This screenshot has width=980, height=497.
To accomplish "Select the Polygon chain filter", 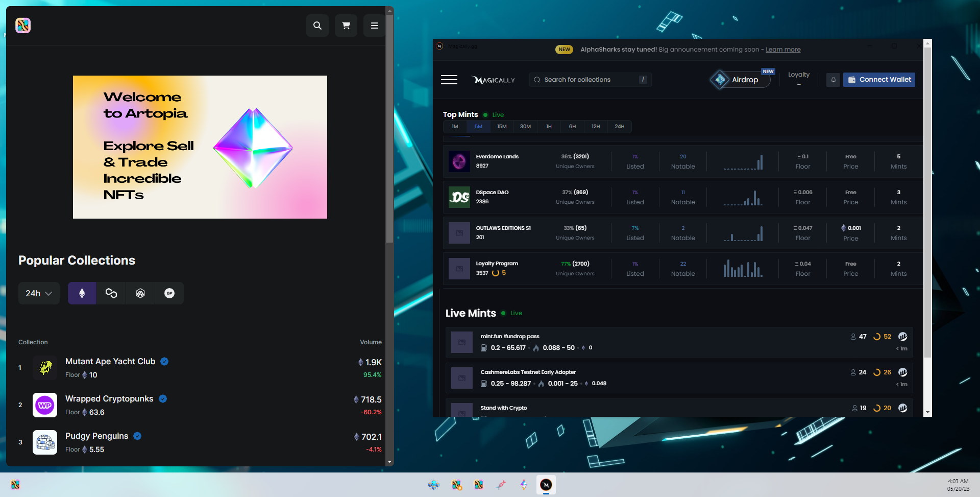I will (x=111, y=293).
